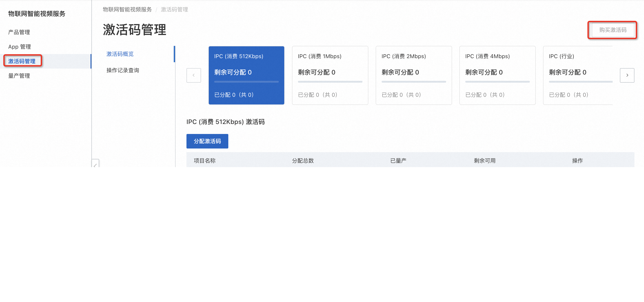Viewport: 644px width, 302px height.
Task: Collapse the left sidebar panel
Action: pyautogui.click(x=95, y=163)
